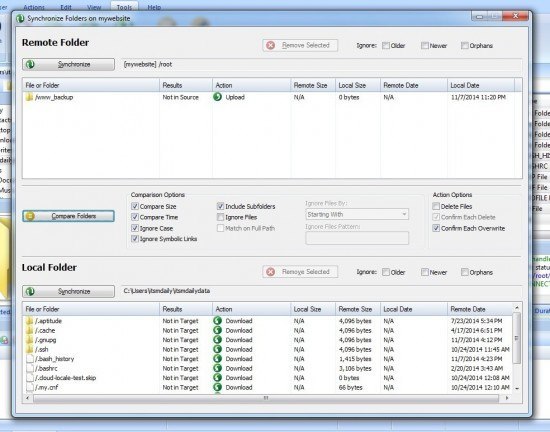Open the Edit menu
The width and height of the screenshot is (550, 432).
tap(66, 7)
